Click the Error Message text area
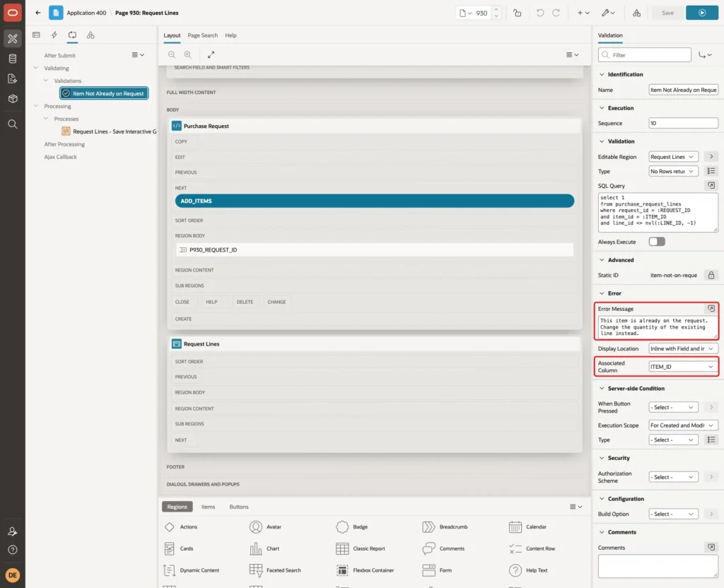This screenshot has height=588, width=724. click(x=658, y=327)
